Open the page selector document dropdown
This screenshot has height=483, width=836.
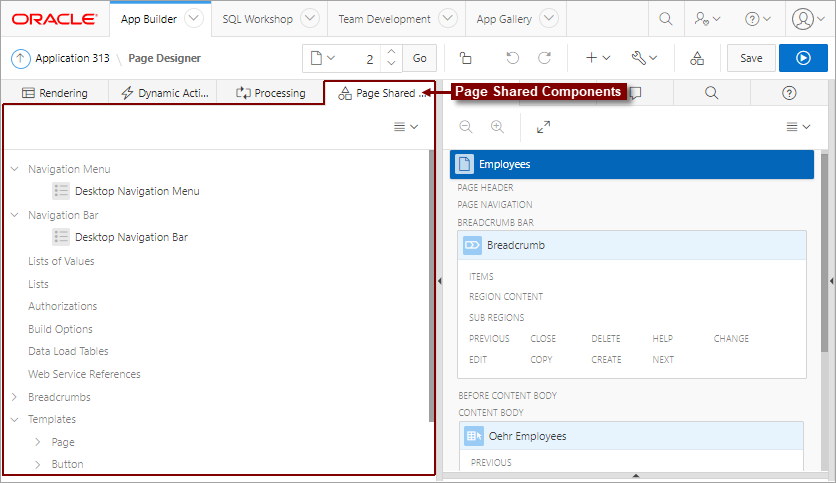click(323, 58)
